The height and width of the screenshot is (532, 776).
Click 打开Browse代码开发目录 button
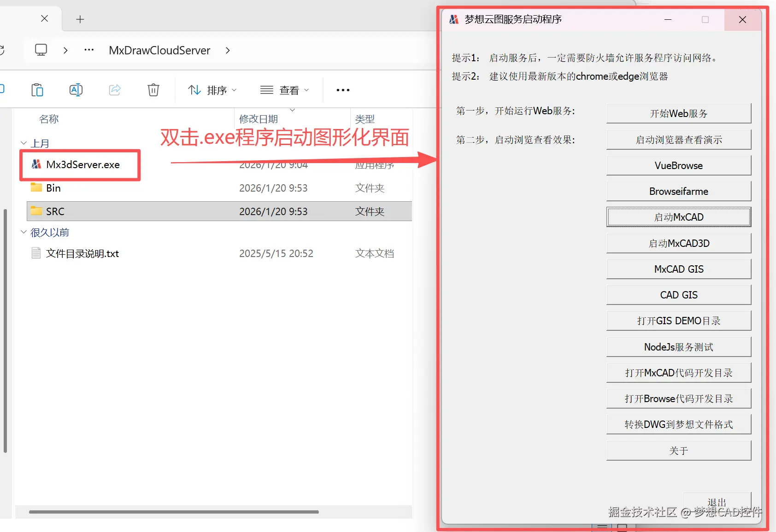679,398
